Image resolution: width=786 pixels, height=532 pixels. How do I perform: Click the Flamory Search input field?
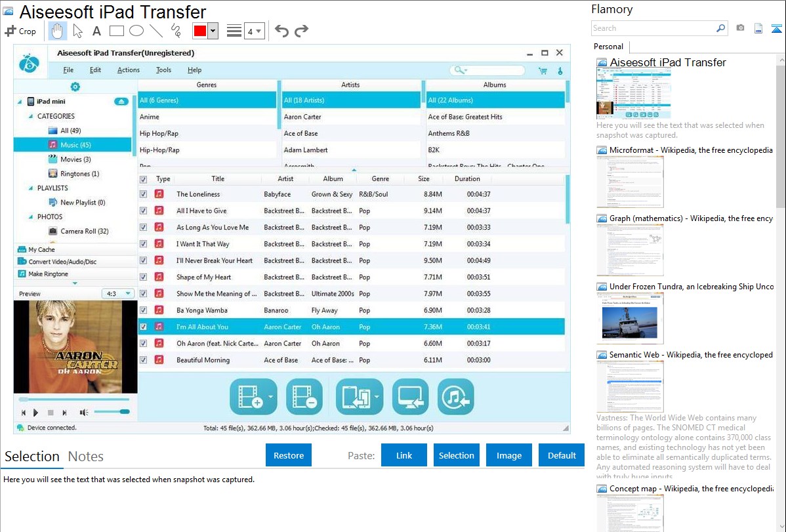pyautogui.click(x=653, y=28)
